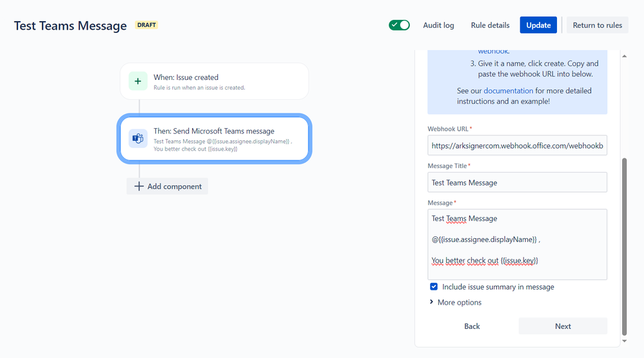The height and width of the screenshot is (358, 644).
Task: Expand More options
Action: tap(456, 302)
